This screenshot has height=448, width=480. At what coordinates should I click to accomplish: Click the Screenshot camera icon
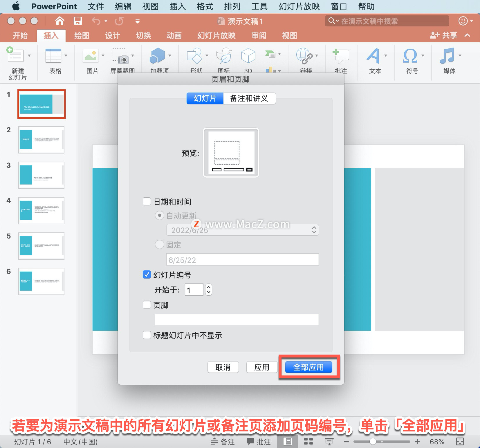pos(120,56)
